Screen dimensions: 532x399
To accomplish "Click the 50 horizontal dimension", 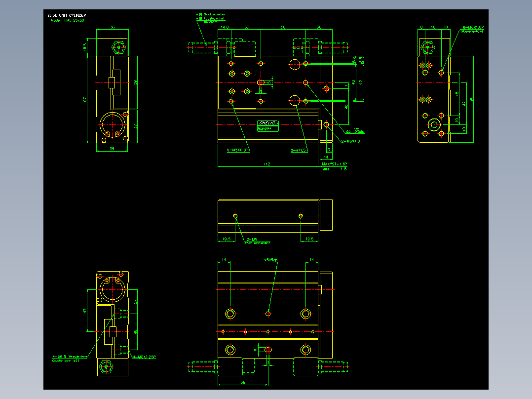I will (283, 27).
